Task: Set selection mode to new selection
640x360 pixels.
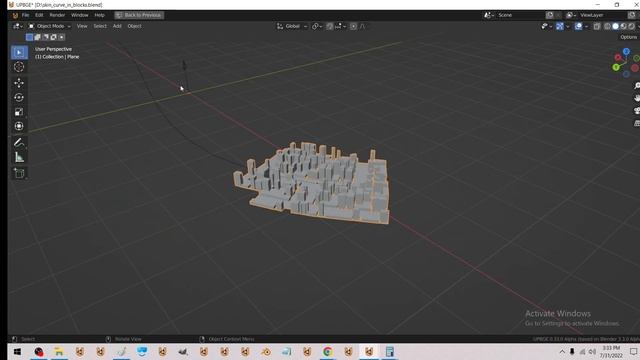Action: coord(29,37)
